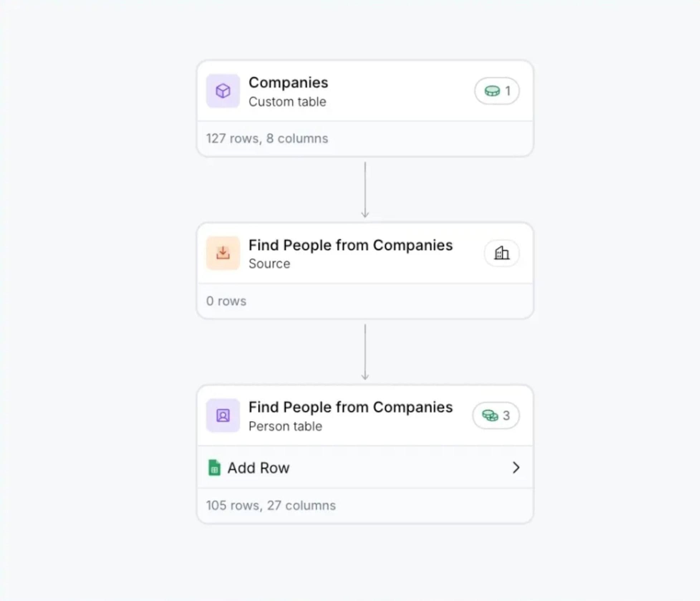Click the stacked-coins credit badge showing 3

(496, 415)
